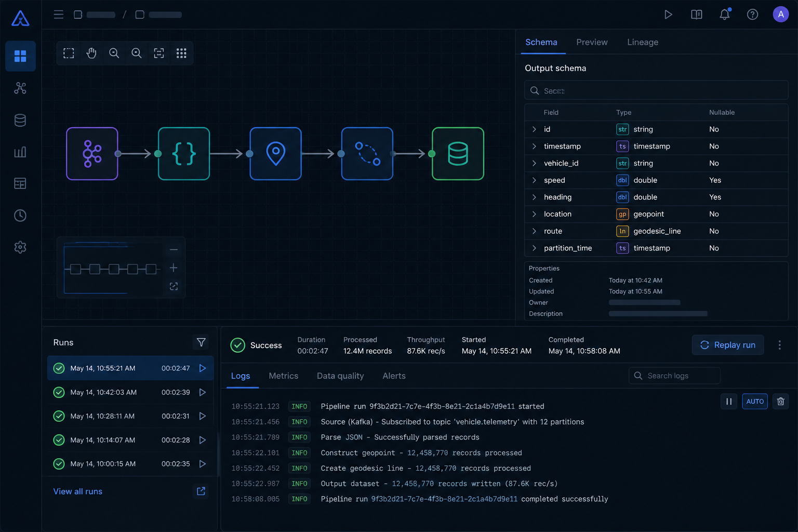The height and width of the screenshot is (532, 798).
Task: Open the notifications bell
Action: pyautogui.click(x=725, y=15)
